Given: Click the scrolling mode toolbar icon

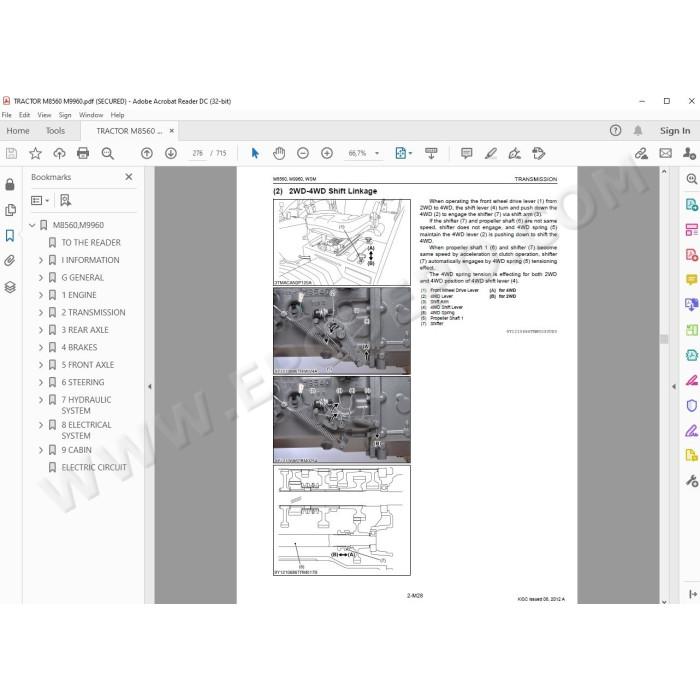Looking at the screenshot, I should pos(431,154).
